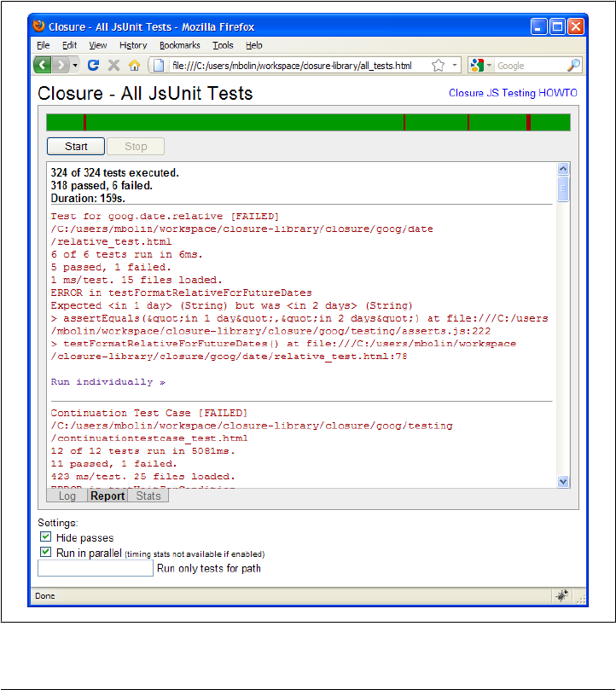Open the Closure JS Testing HOWTO link
Viewport: 616px width, 690px height.
(x=513, y=93)
